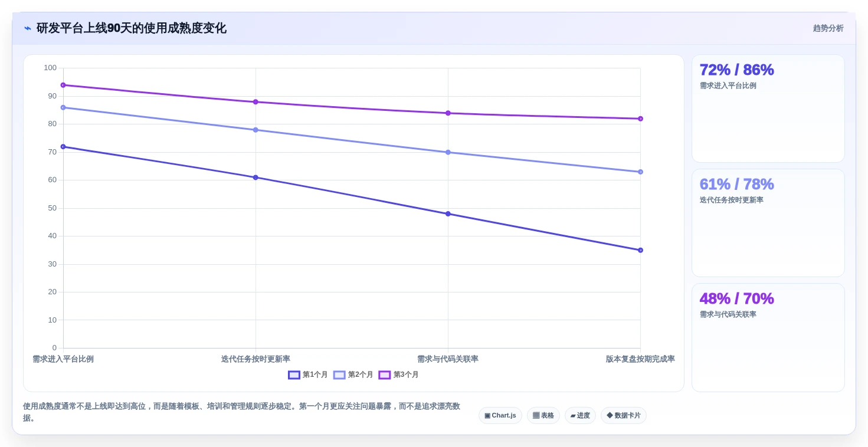Click 第2个月 data point at 版本复盘按期完成率

coord(640,172)
